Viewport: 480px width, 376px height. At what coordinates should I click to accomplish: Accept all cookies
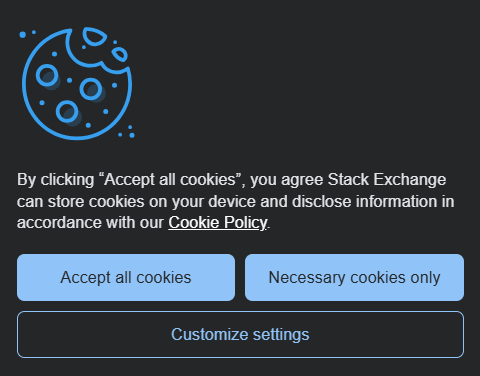(x=126, y=277)
